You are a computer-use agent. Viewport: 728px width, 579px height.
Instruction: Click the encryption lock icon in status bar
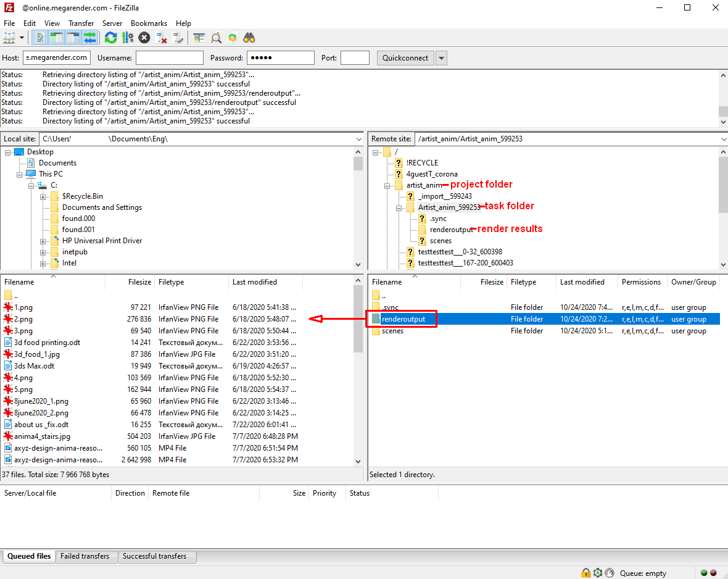pos(586,573)
